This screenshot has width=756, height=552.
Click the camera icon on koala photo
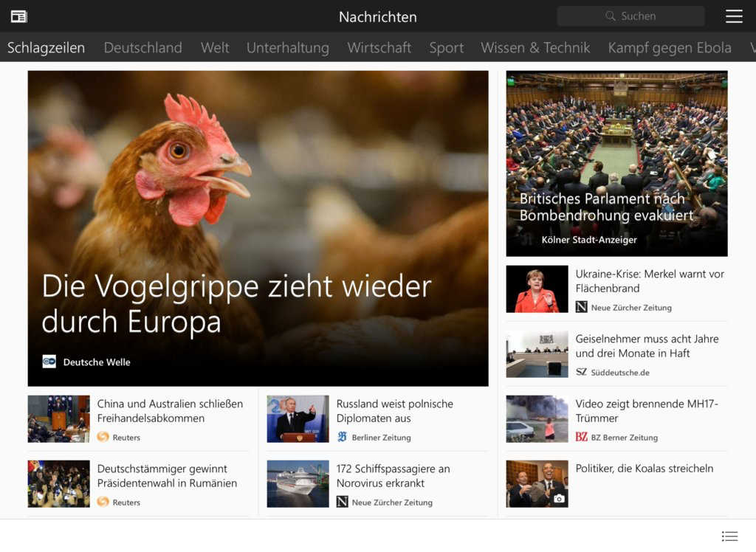click(x=559, y=499)
